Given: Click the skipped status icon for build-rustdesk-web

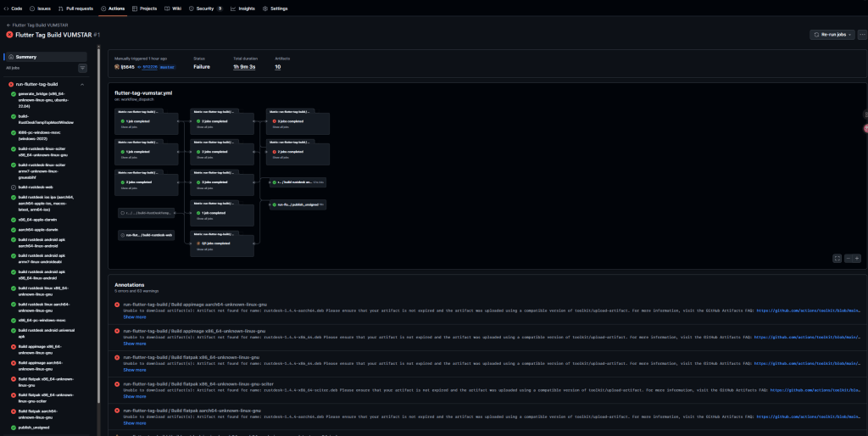Looking at the screenshot, I should pos(13,187).
